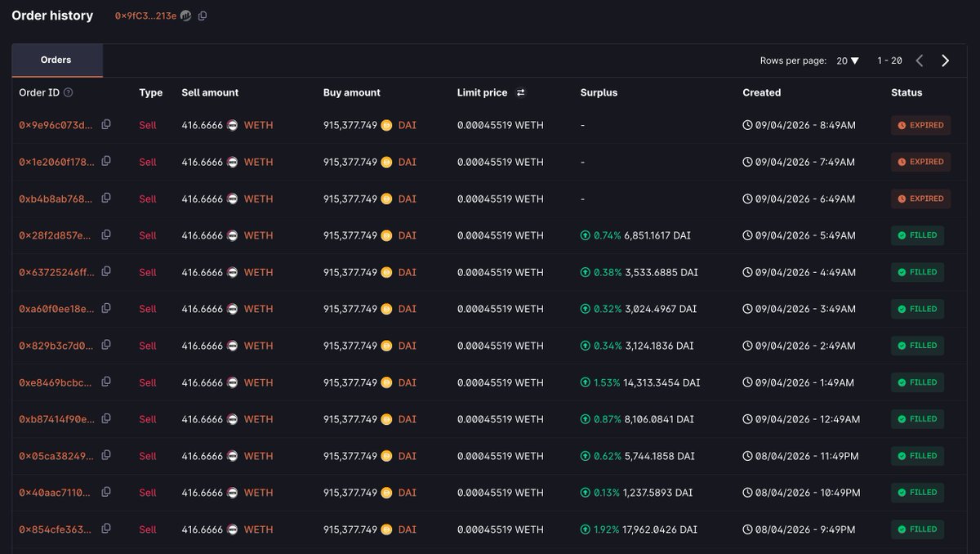Open order 0x1e2060f178... details
The height and width of the screenshot is (554, 980).
point(56,162)
